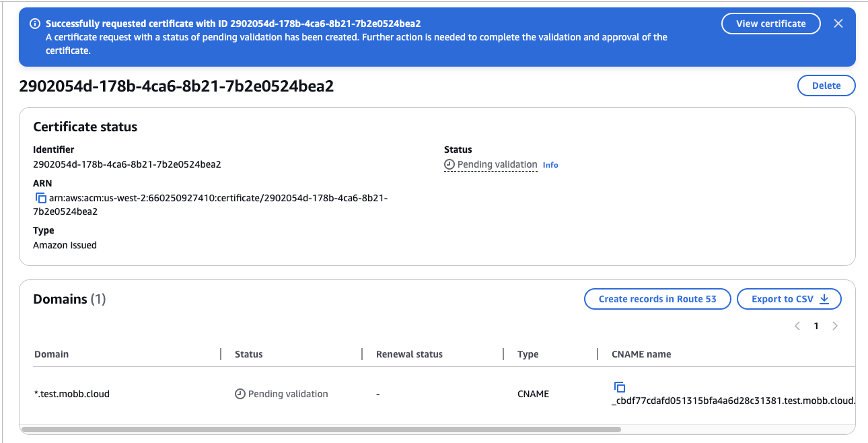Click the Type column header

click(528, 354)
